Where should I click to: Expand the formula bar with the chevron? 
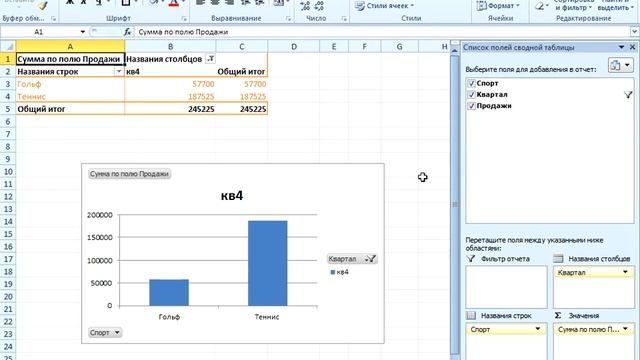[x=635, y=32]
